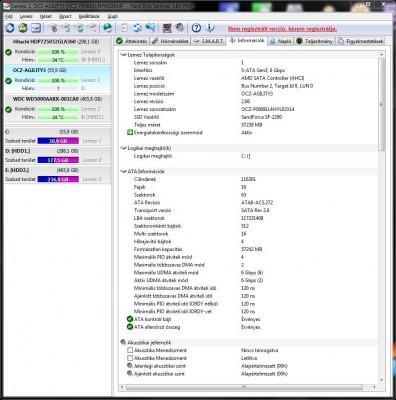This screenshot has width=396, height=400.
Task: Select the D: [HDD1.] volume entry
Action: coord(57,155)
